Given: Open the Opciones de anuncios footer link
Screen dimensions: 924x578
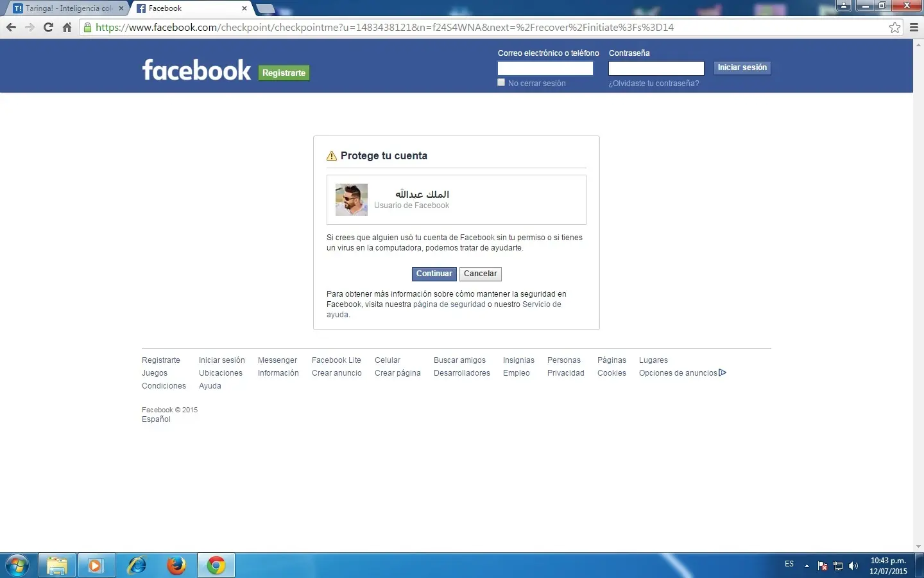Looking at the screenshot, I should click(678, 373).
